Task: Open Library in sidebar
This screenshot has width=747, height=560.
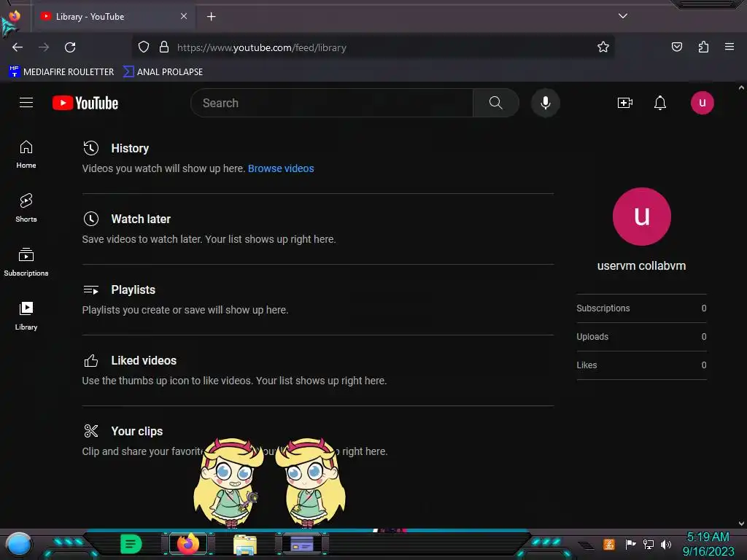Action: point(26,316)
